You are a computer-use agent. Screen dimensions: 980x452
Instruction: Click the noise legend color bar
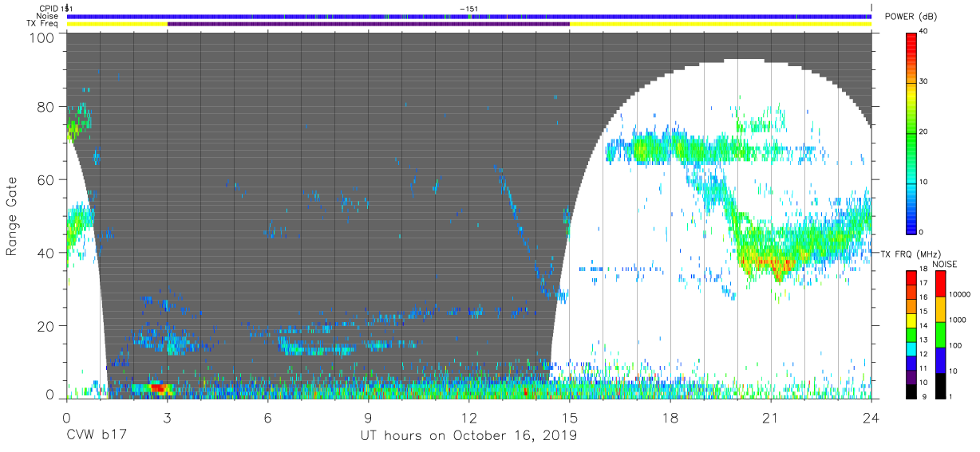pos(939,334)
